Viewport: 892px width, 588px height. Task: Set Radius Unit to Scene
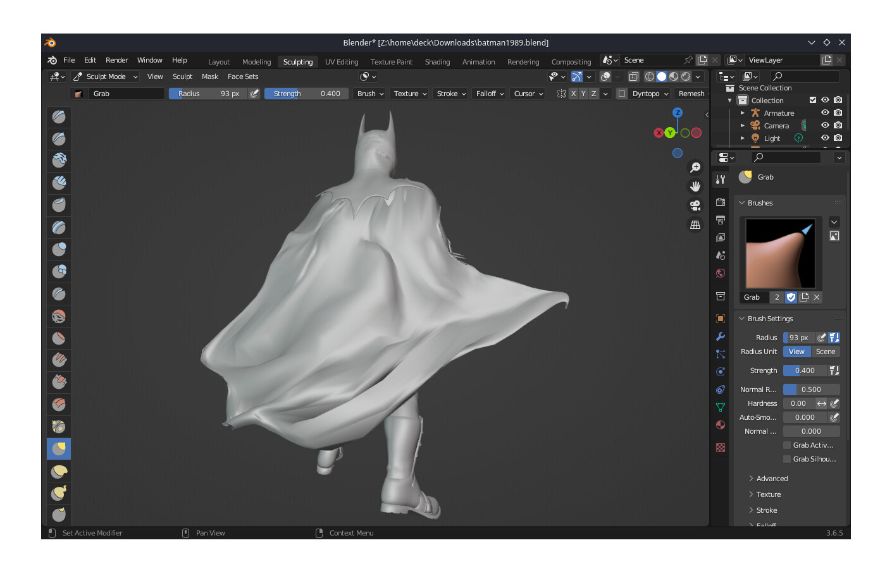826,352
